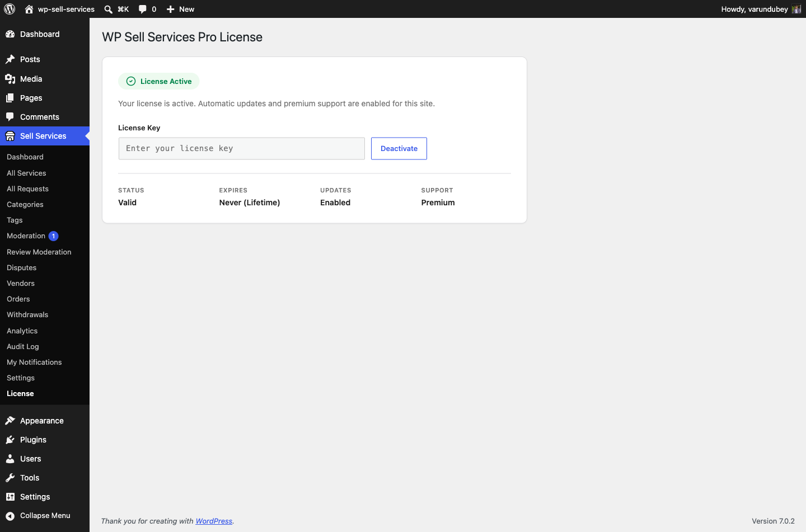Open the Media menu

pos(45,79)
